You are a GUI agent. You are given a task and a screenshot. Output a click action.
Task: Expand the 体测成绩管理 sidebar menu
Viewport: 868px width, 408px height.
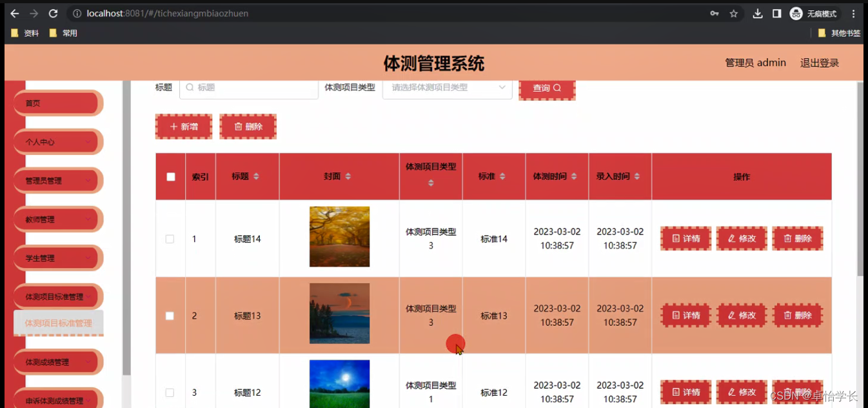(57, 362)
